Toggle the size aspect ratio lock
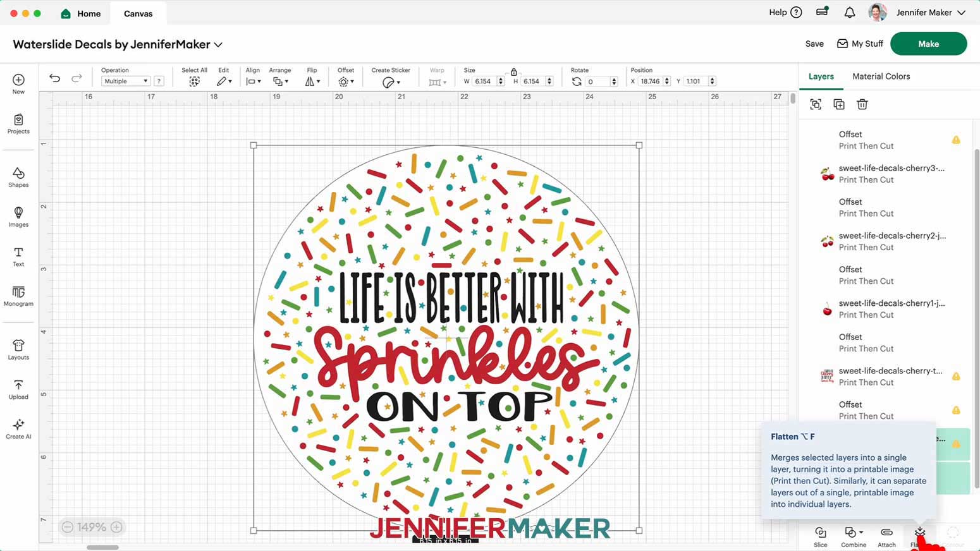980x551 pixels. click(x=514, y=71)
